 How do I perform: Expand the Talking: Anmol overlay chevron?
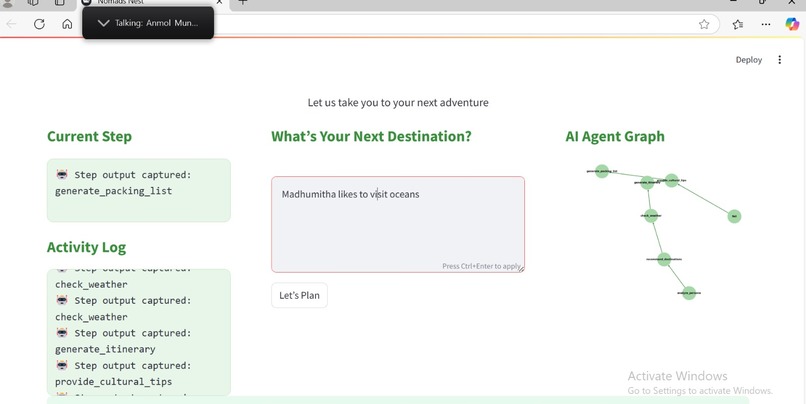103,23
